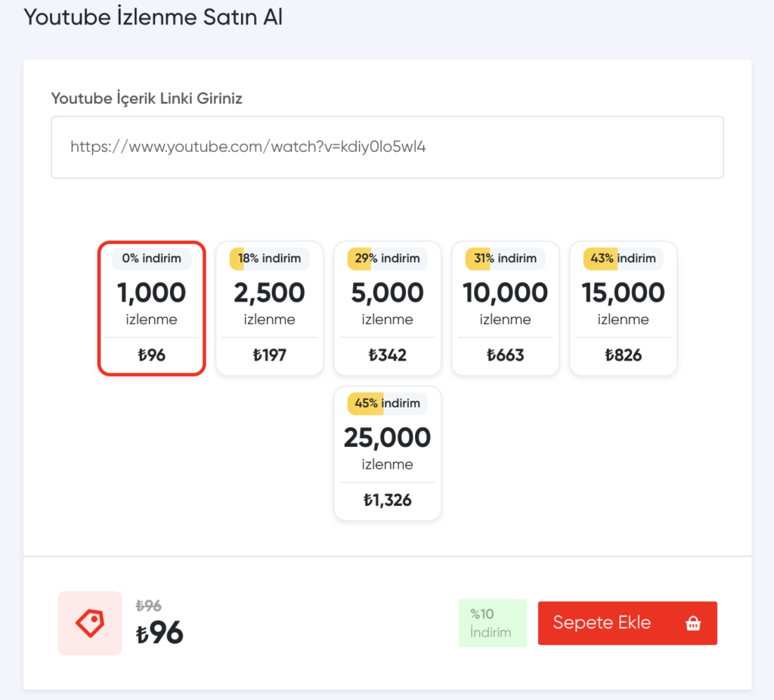Click the YouTube content link input field
774x700 pixels.
(x=387, y=147)
